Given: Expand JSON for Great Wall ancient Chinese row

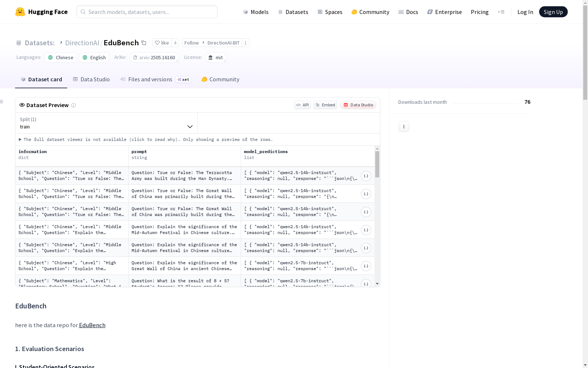Looking at the screenshot, I should click(x=366, y=266).
